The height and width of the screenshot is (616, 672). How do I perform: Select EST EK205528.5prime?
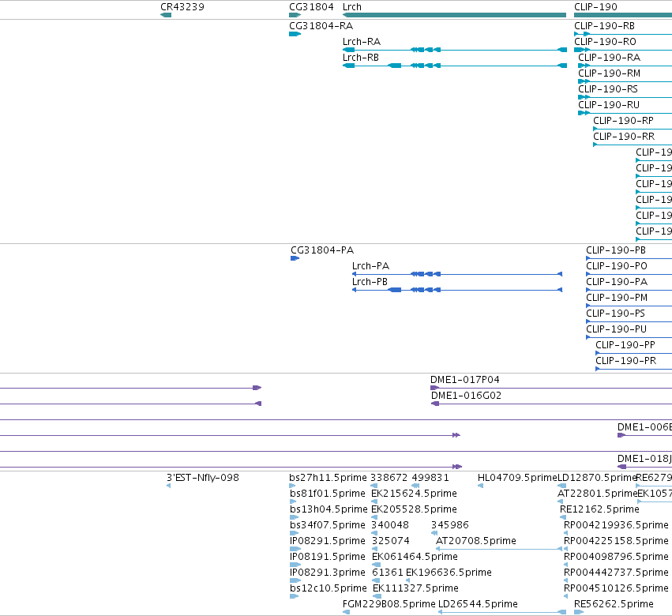[x=414, y=509]
